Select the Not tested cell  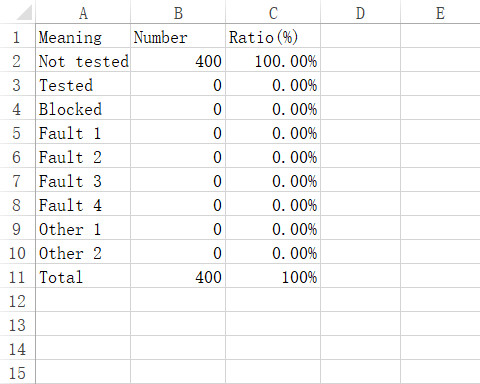83,60
